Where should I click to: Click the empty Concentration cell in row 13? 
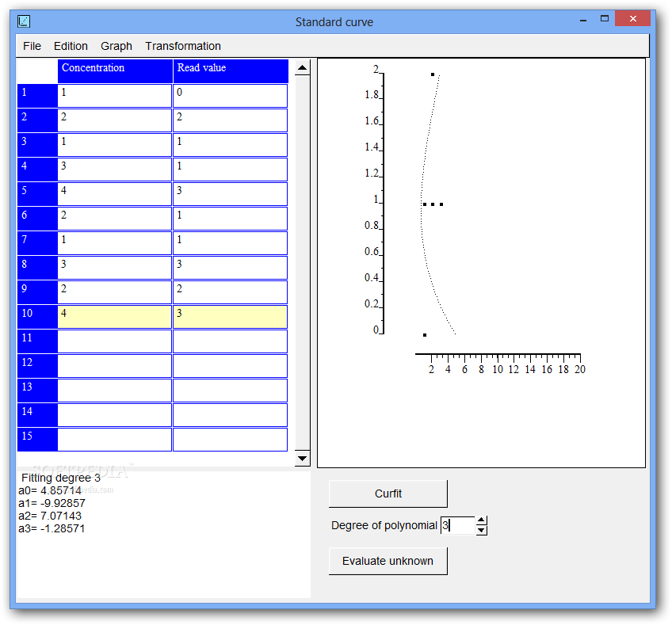(115, 391)
